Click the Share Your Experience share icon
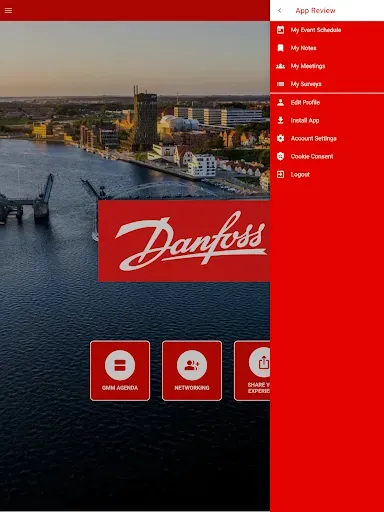Viewport: 384px width, 512px height. pos(260,362)
